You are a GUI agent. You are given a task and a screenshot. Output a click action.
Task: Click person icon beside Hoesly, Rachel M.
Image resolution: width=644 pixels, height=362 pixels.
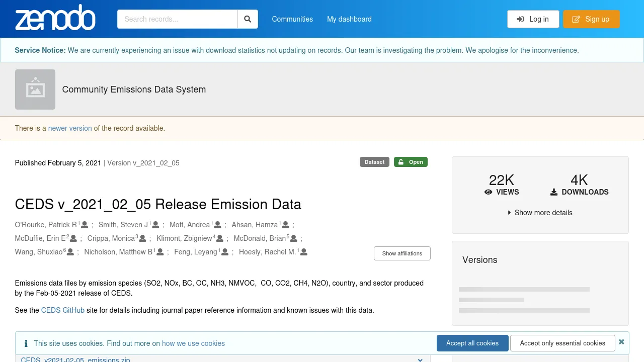(x=304, y=252)
